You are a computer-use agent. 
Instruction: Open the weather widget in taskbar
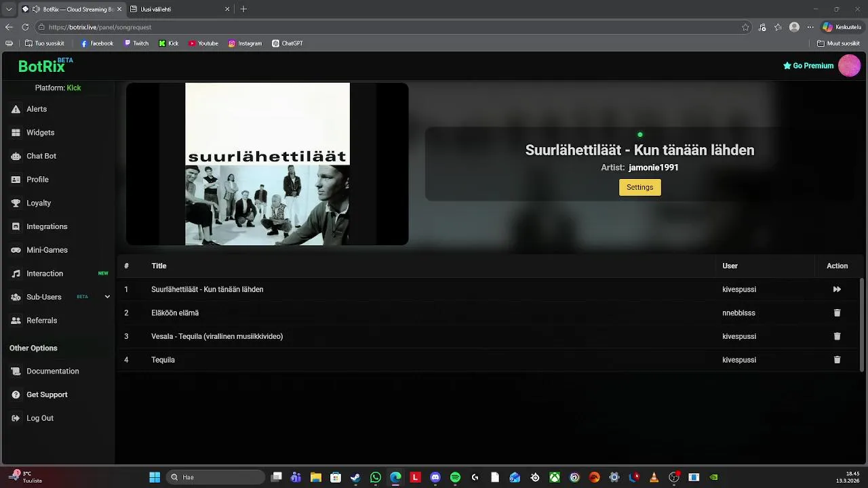point(26,477)
